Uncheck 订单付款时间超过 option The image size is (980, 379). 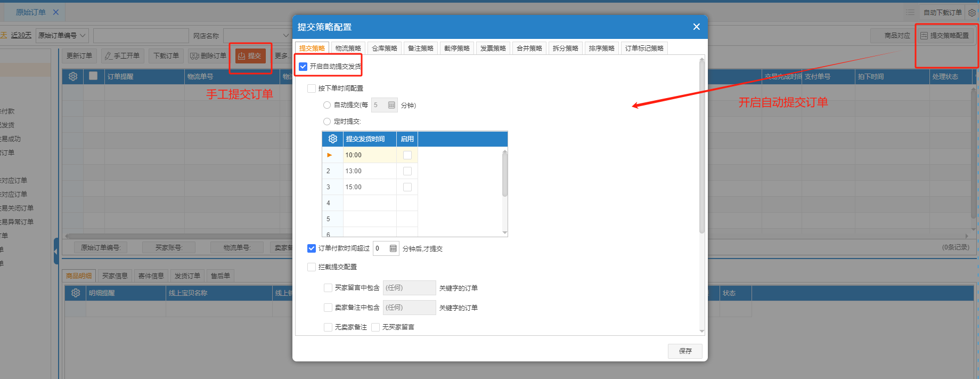312,248
